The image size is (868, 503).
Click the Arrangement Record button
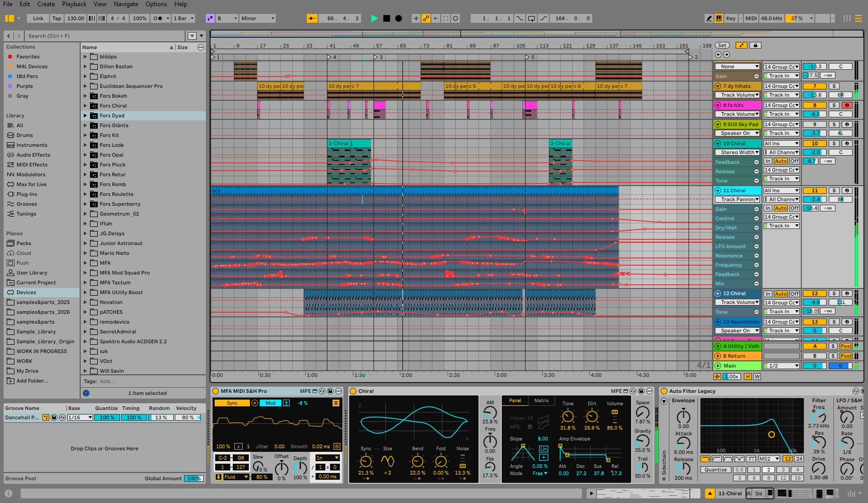(x=398, y=18)
